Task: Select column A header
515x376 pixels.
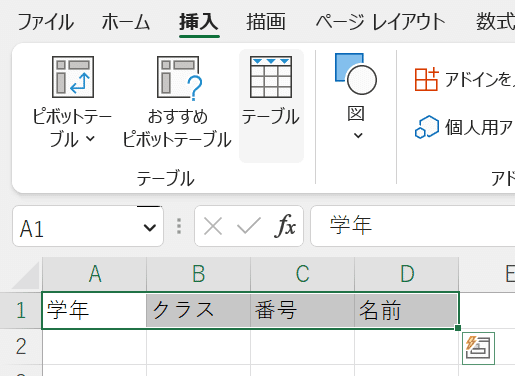Action: (x=95, y=274)
